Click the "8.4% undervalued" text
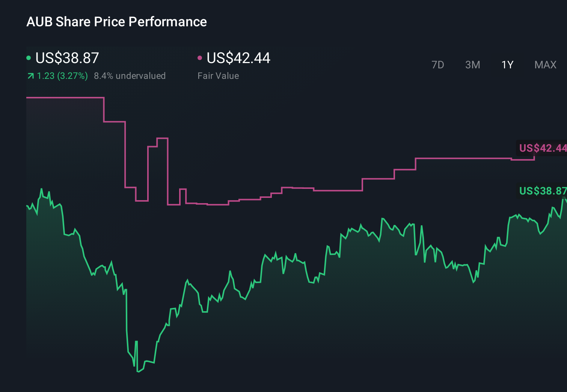 [x=130, y=76]
